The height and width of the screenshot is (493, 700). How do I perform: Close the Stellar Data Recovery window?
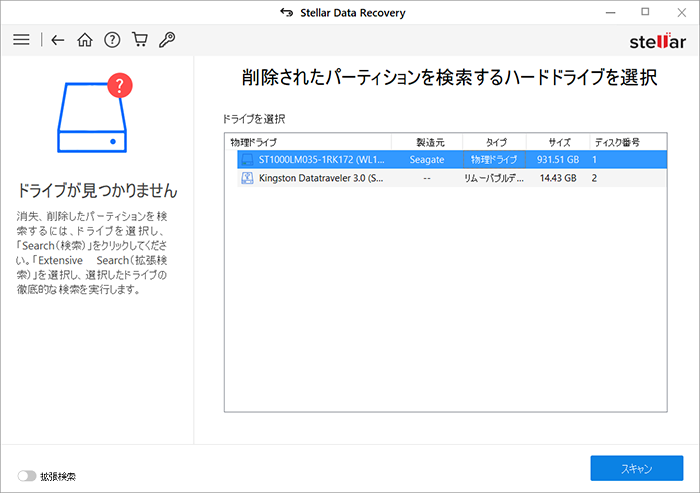(681, 13)
